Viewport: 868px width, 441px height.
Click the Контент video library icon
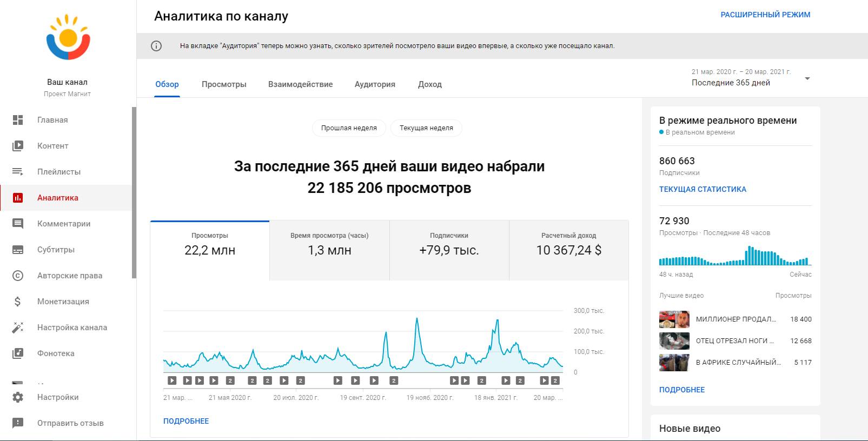[x=18, y=146]
